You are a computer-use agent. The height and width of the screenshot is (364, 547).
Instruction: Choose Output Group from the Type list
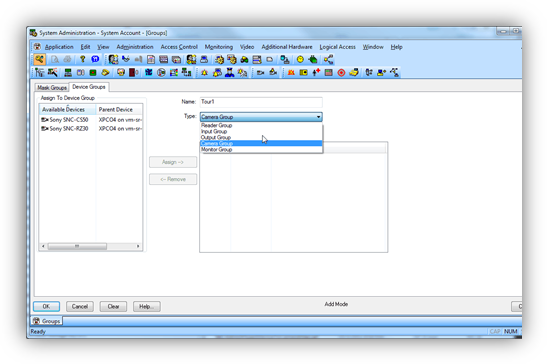(261, 137)
